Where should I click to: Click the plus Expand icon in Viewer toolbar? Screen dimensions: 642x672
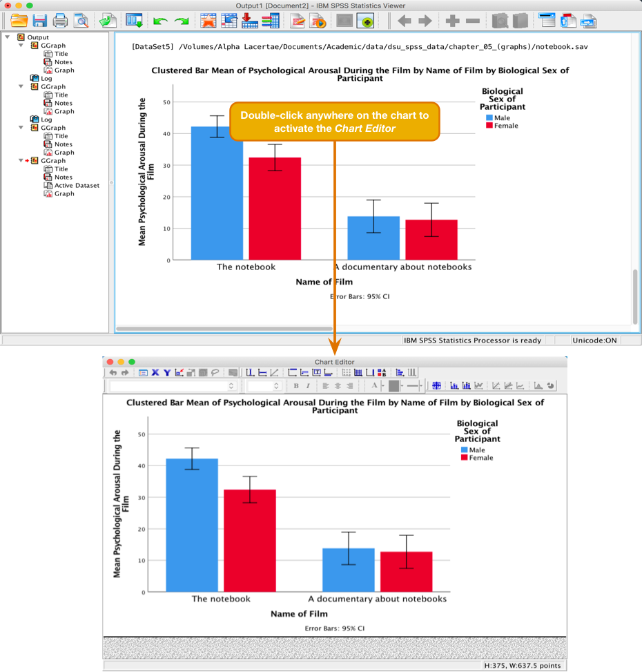452,21
